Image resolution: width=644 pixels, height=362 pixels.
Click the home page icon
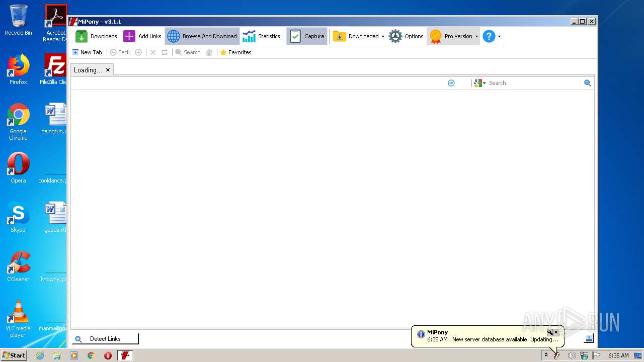point(209,52)
